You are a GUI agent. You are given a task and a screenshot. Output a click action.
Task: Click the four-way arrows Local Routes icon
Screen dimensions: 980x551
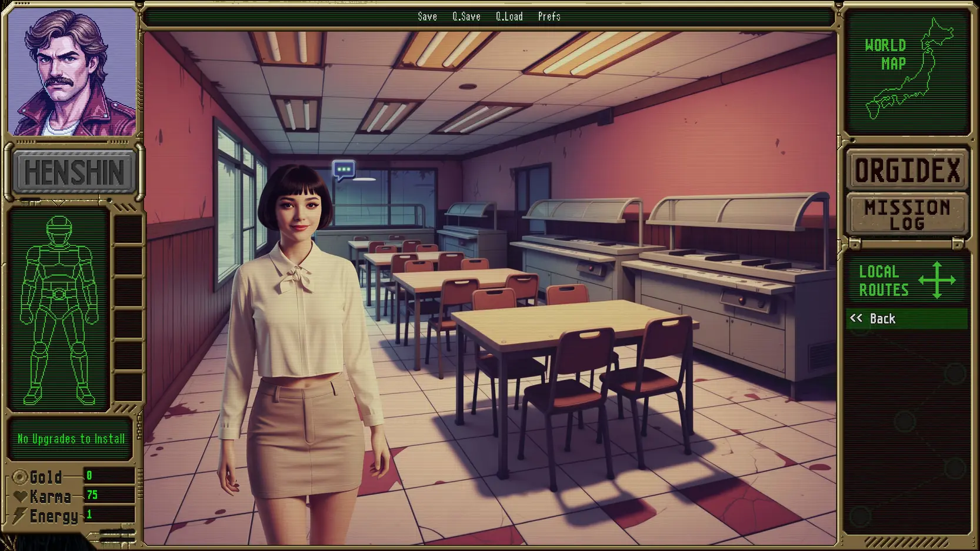tap(936, 280)
